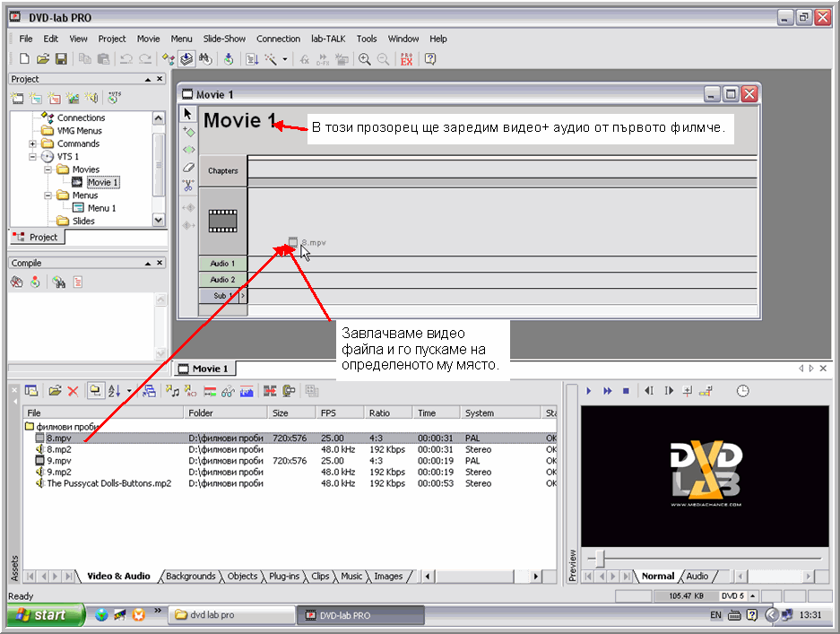Step to next frame in Preview

point(669,391)
